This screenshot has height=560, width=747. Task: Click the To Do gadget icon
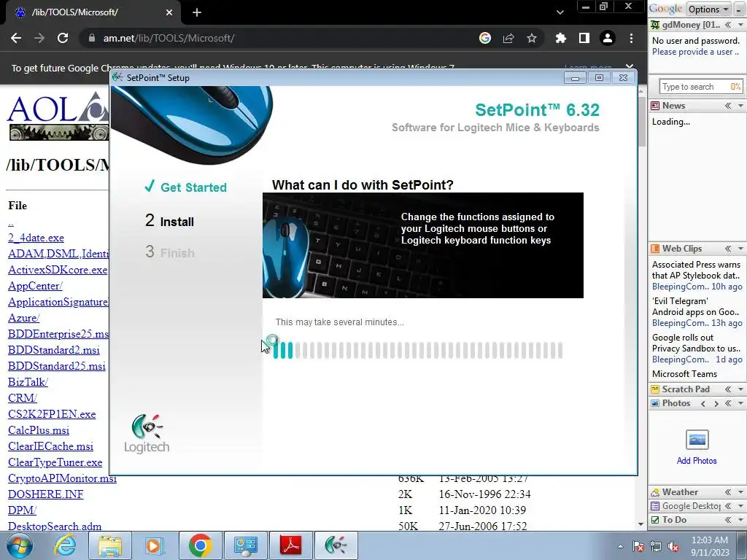[656, 519]
